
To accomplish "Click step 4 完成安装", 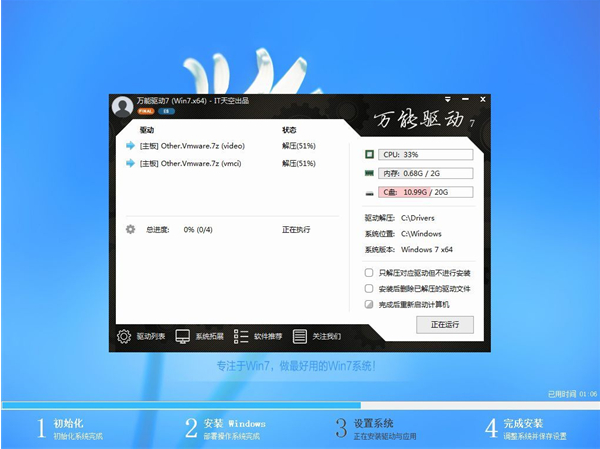I will (526, 429).
